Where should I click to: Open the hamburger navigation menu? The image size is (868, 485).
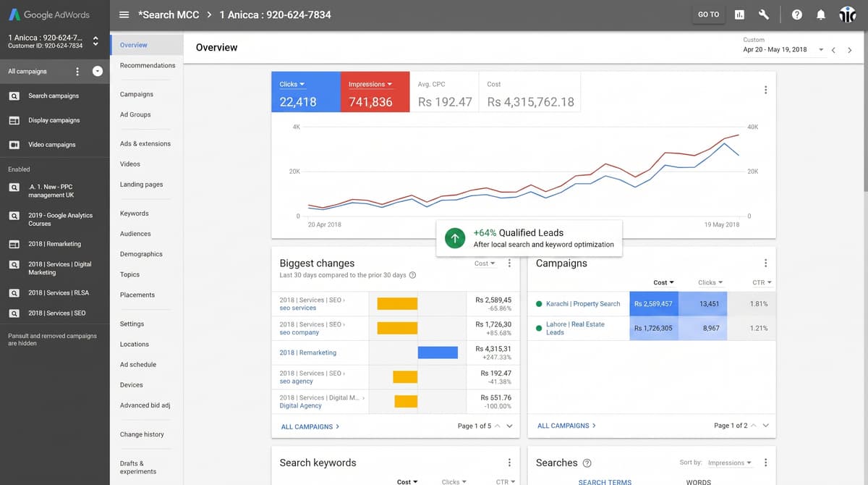(x=124, y=14)
